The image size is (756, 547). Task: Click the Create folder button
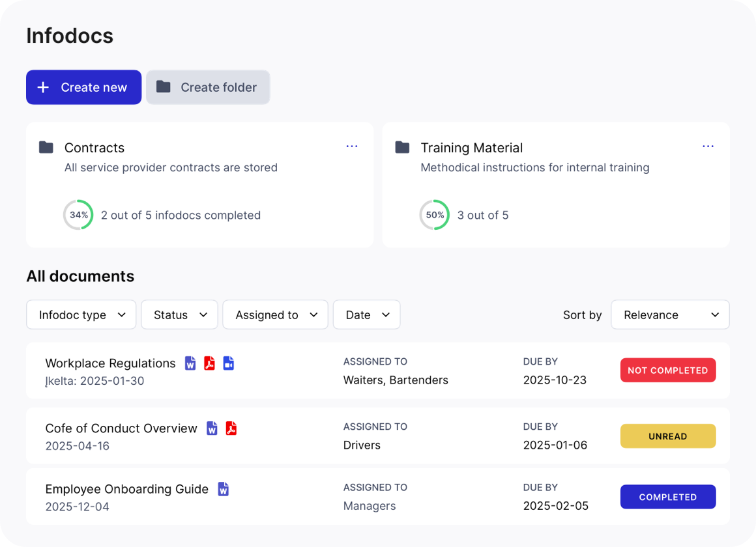point(208,87)
